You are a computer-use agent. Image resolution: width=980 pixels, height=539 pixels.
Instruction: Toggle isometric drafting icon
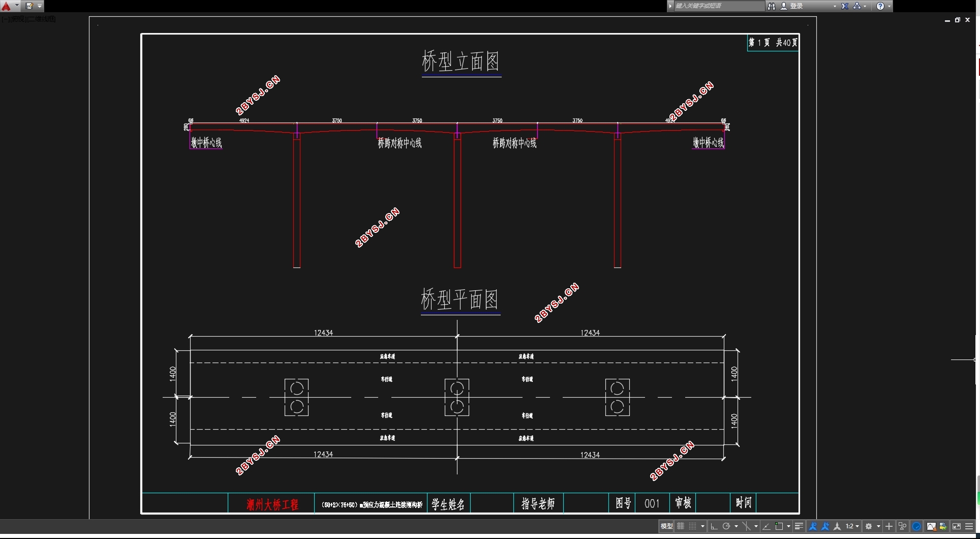[746, 526]
